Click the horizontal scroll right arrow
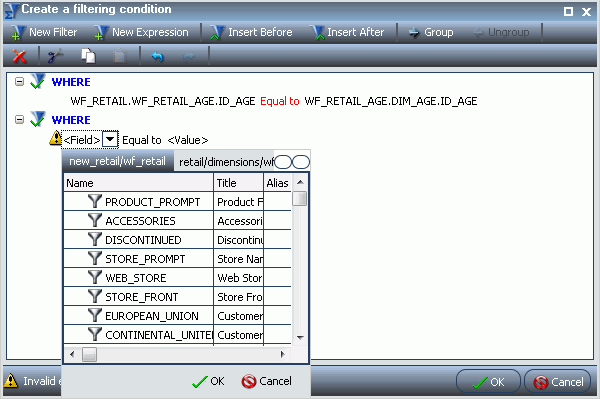600x399 pixels. (x=283, y=354)
